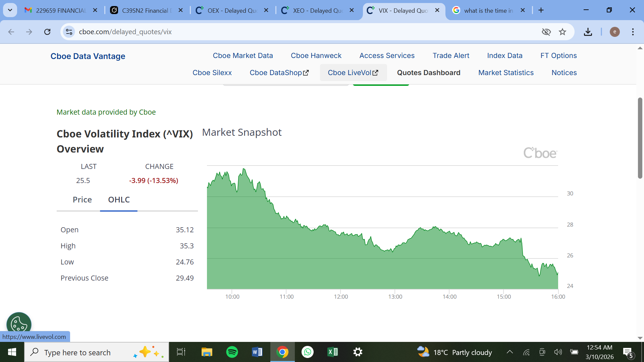Open Windows Settings gear from the taskbar
Image resolution: width=644 pixels, height=362 pixels.
point(358,352)
